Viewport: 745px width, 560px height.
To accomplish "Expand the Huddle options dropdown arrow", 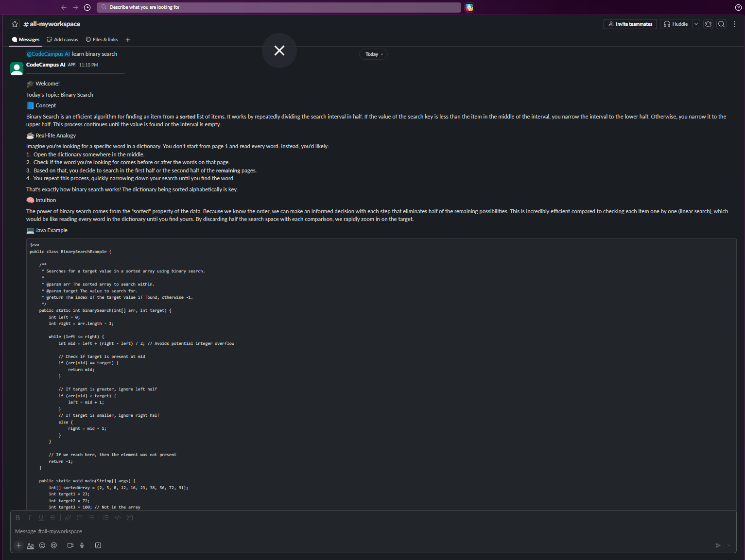I will 696,24.
